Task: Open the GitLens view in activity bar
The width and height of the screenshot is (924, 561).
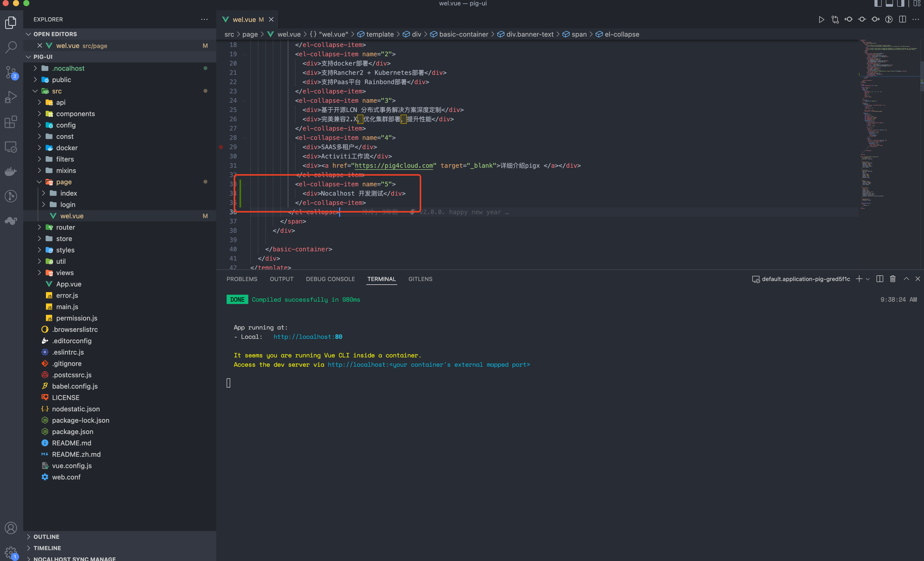Action: pos(11,196)
